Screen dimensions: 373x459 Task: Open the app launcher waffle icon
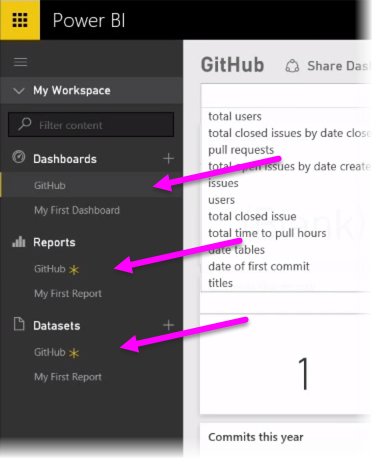pos(20,20)
